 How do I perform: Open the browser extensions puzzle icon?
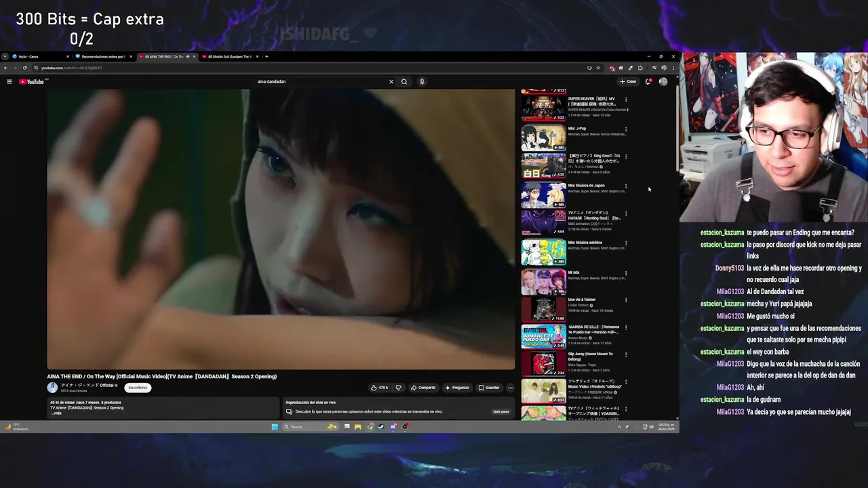pos(640,68)
